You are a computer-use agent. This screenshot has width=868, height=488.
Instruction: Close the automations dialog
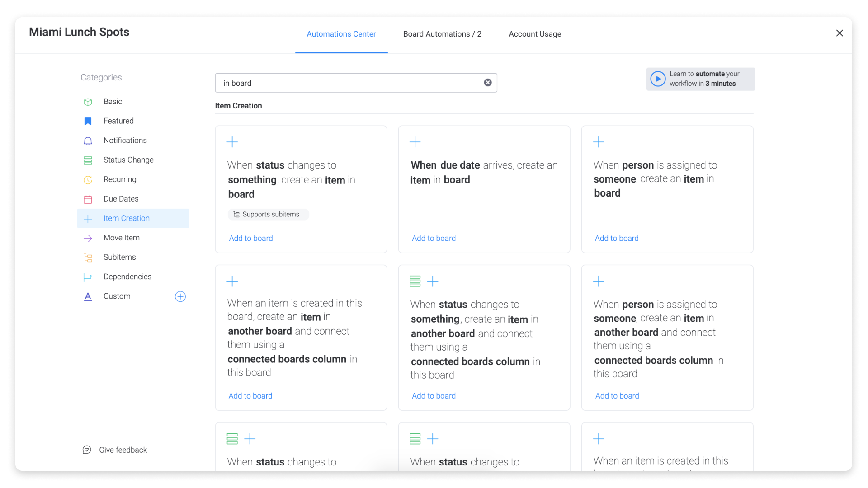coord(839,33)
